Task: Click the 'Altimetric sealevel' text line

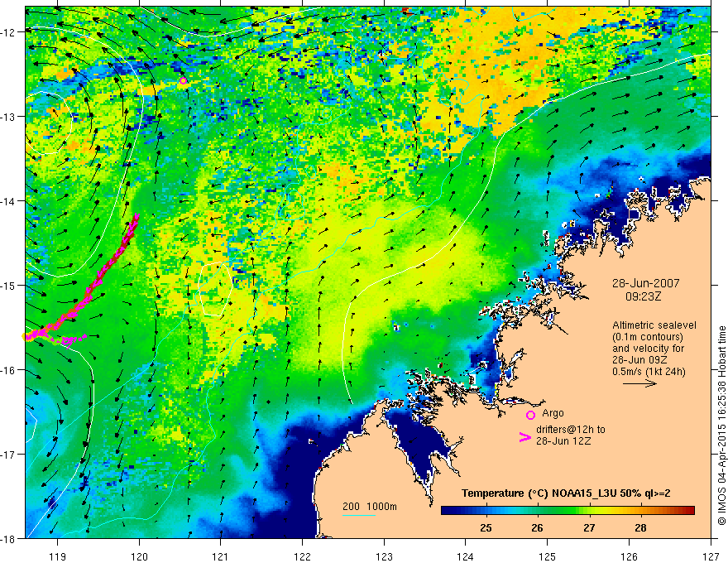Action: pyautogui.click(x=654, y=325)
